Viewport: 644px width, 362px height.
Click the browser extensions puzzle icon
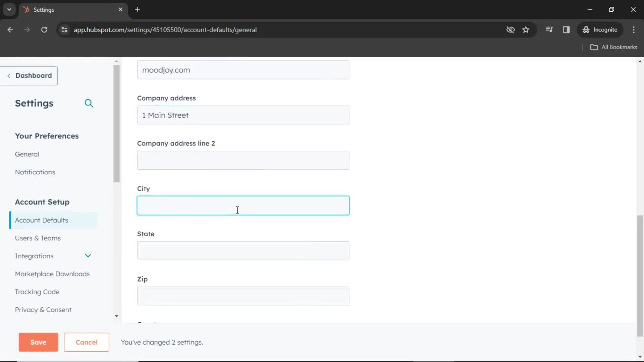click(x=567, y=29)
